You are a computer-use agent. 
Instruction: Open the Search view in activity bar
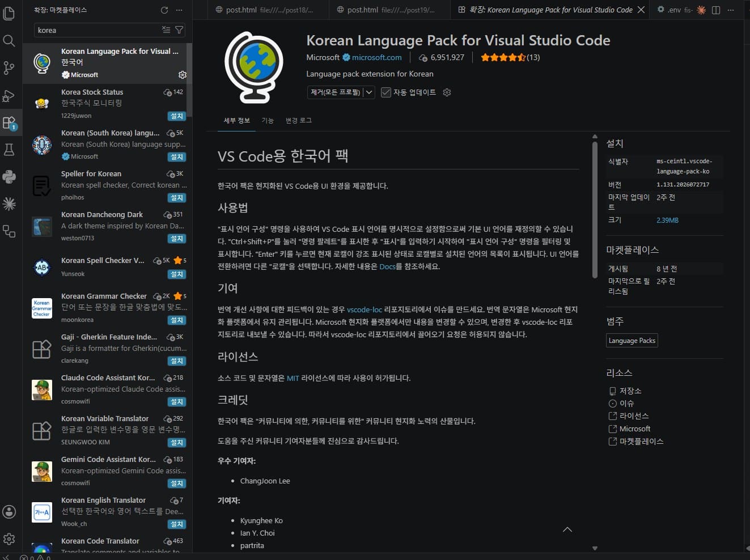[9, 41]
